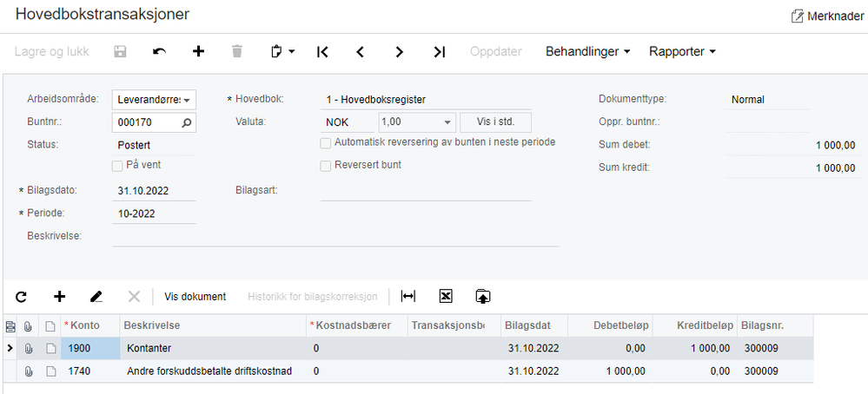Click the Beskrivelse input field
The width and height of the screenshot is (868, 394).
(x=335, y=237)
